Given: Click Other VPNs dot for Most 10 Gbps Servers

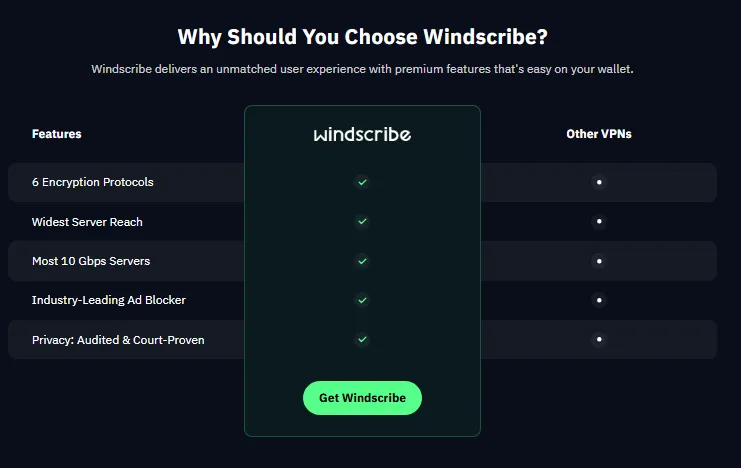Looking at the screenshot, I should tap(599, 261).
